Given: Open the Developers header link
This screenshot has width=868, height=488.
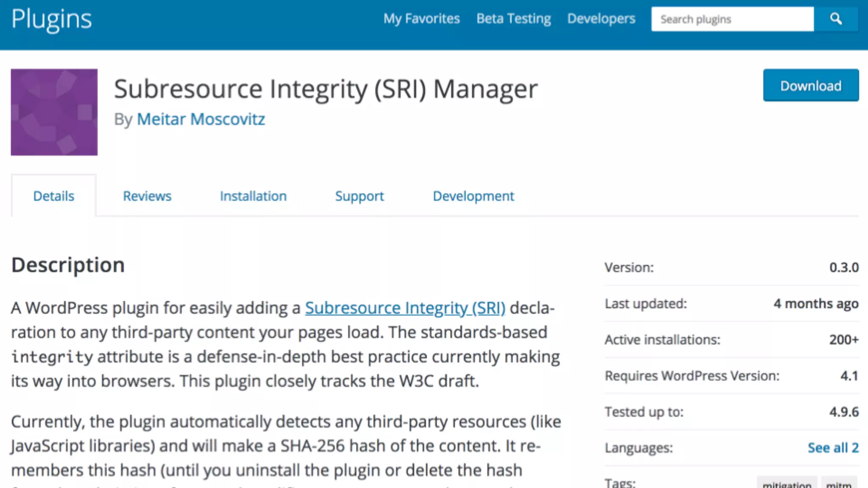Looking at the screenshot, I should pos(601,19).
